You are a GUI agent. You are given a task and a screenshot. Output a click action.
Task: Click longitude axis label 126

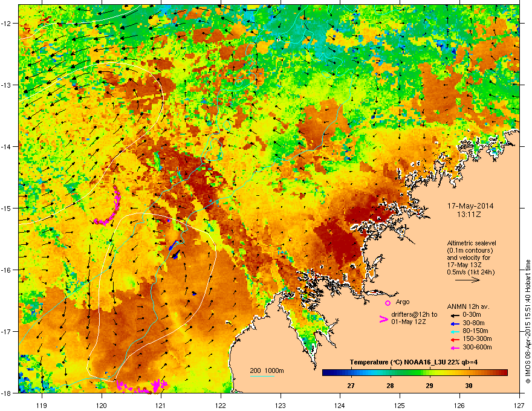(x=459, y=405)
